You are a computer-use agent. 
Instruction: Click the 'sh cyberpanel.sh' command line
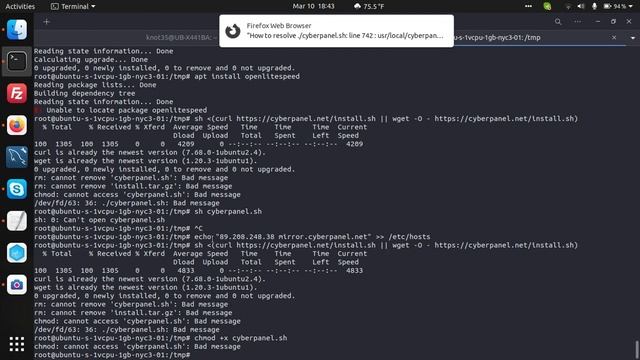(x=148, y=211)
